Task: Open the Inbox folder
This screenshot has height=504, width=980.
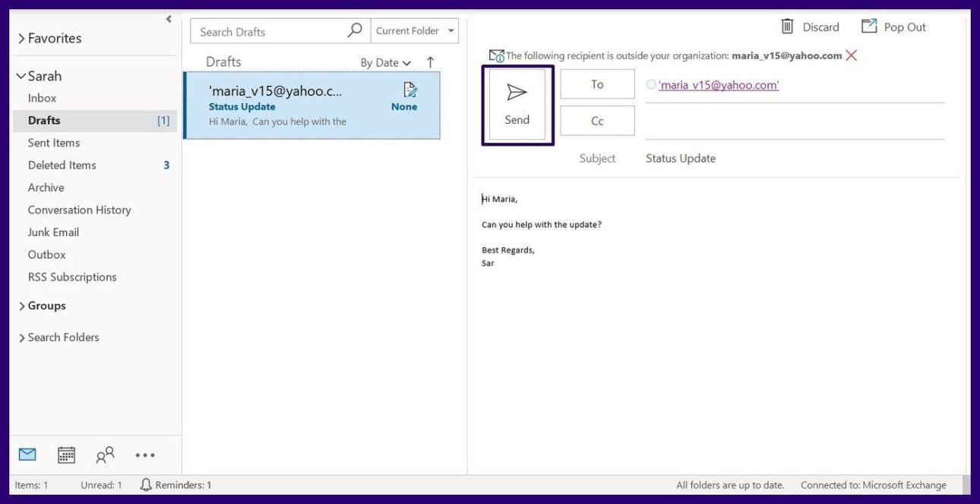Action: [x=43, y=98]
